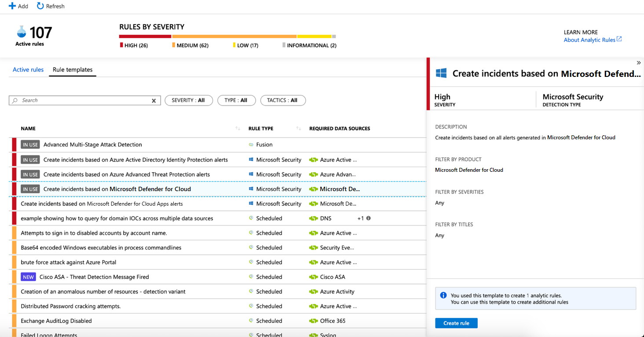
Task: Open About Analytic Rules link
Action: [589, 40]
